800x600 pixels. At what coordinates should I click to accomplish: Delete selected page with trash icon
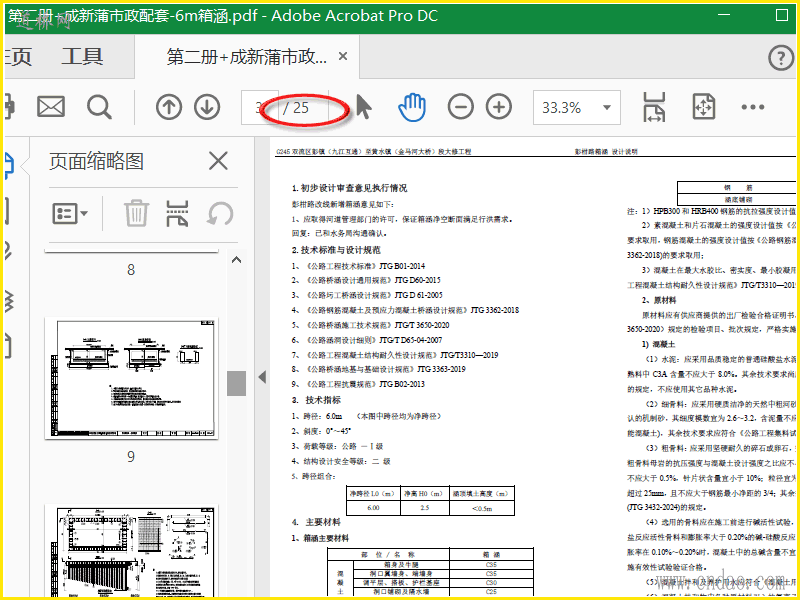pos(137,213)
